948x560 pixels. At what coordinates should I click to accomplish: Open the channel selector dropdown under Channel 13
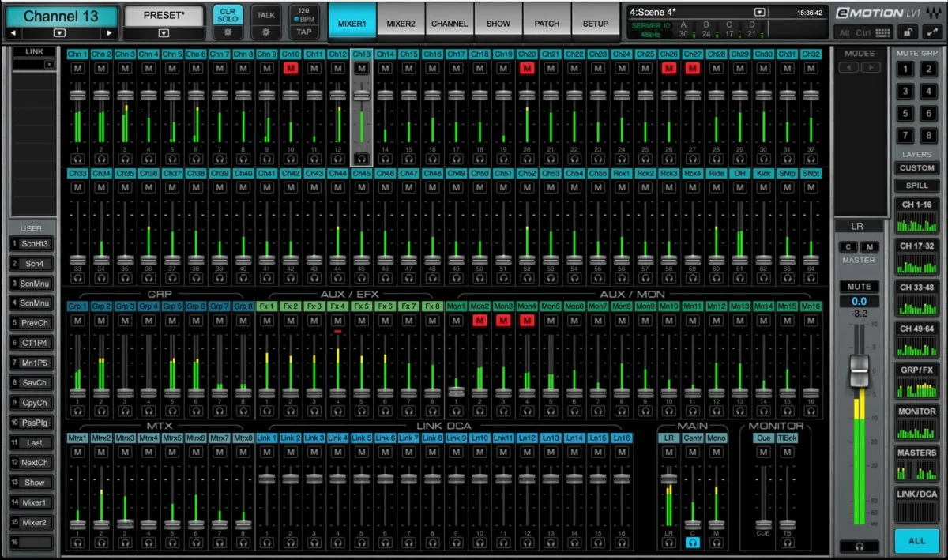tap(61, 33)
